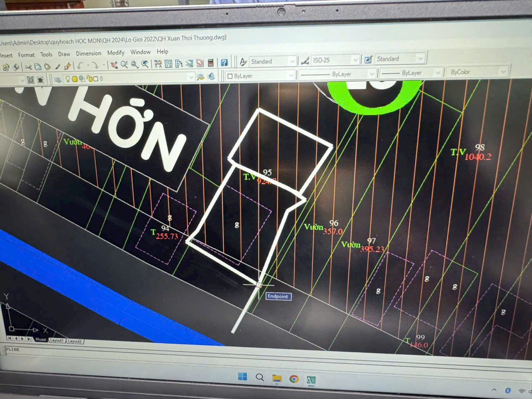Switch to the Layout1 tab
This screenshot has width=532, height=399.
(x=56, y=341)
